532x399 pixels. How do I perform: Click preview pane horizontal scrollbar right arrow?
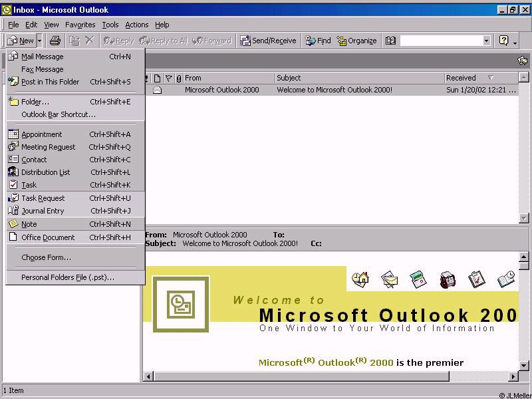513,376
